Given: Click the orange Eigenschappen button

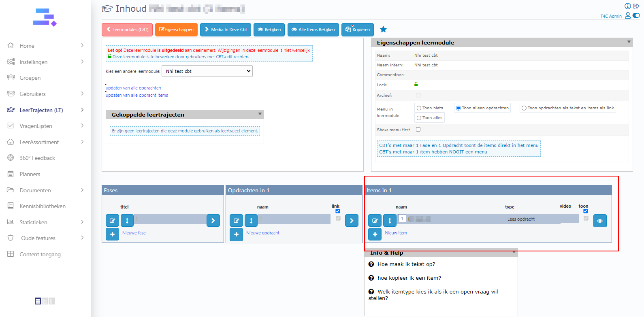Looking at the screenshot, I should coord(176,30).
